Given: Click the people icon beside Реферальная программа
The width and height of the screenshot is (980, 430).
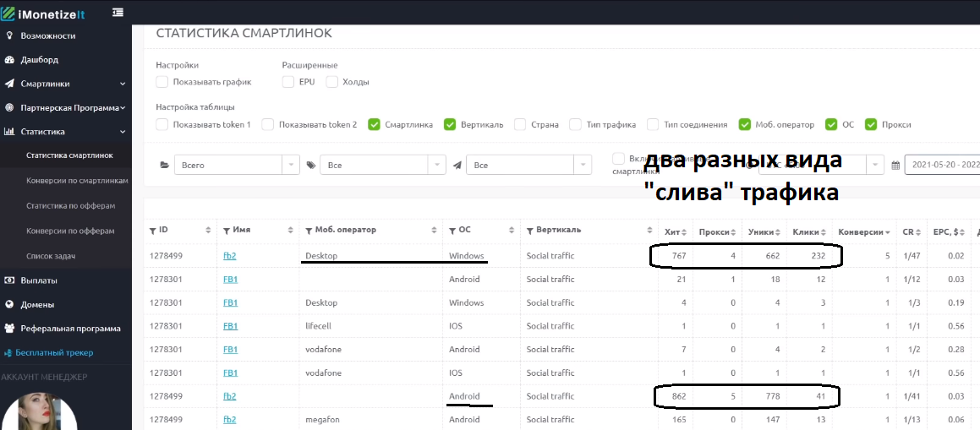Looking at the screenshot, I should coord(9,329).
